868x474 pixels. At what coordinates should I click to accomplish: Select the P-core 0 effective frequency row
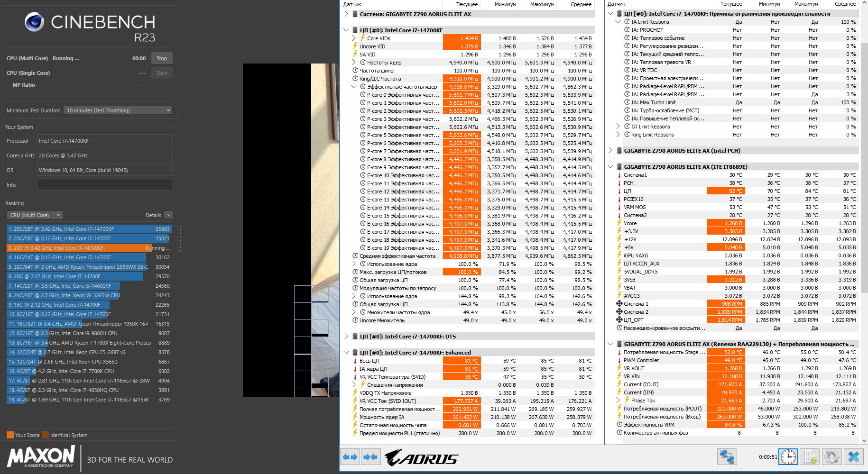[x=472, y=95]
